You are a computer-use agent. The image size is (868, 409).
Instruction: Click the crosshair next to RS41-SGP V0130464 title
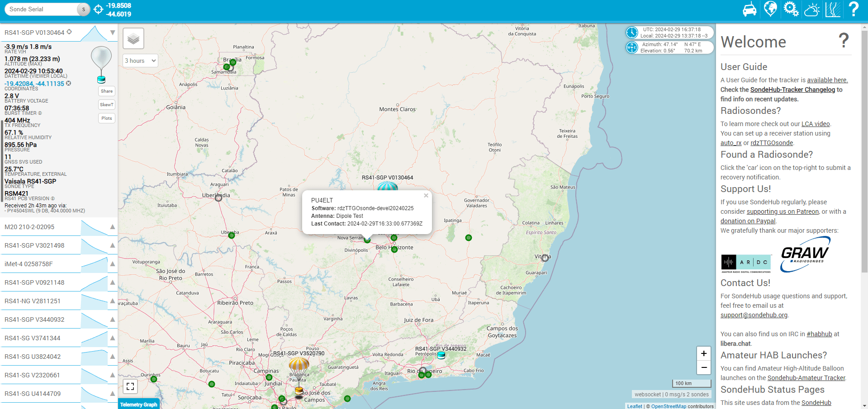[x=69, y=32]
